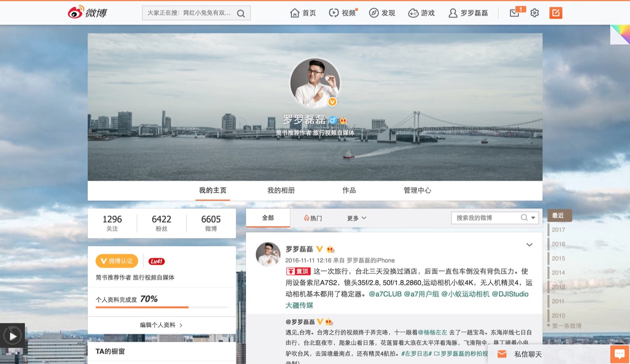
Task: View the 6422 粉丝 followers list
Action: pyautogui.click(x=161, y=223)
